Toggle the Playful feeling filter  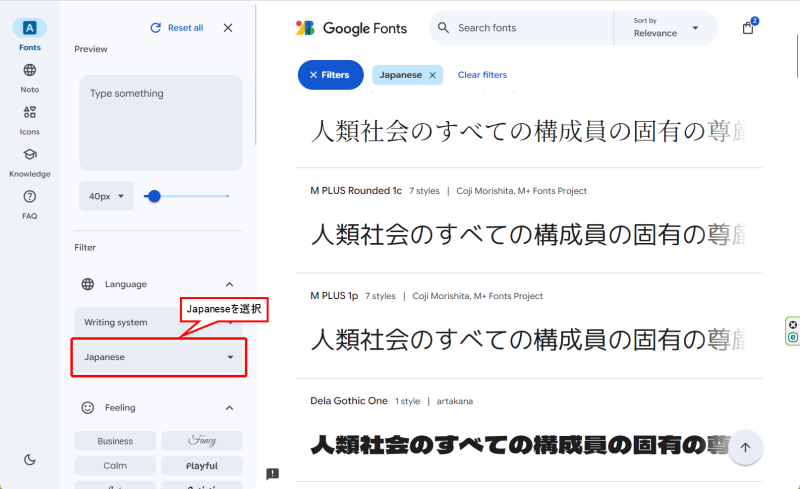coord(201,466)
